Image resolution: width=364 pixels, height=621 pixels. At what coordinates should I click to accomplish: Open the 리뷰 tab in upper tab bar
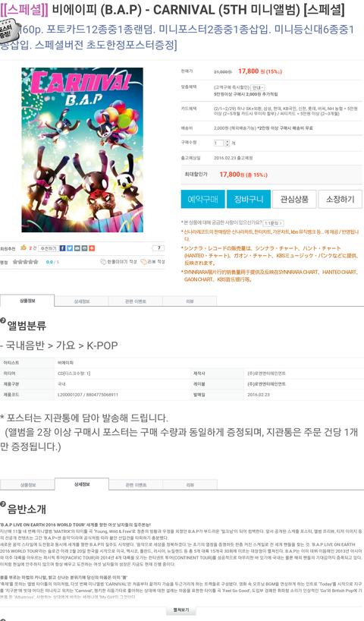tap(190, 301)
